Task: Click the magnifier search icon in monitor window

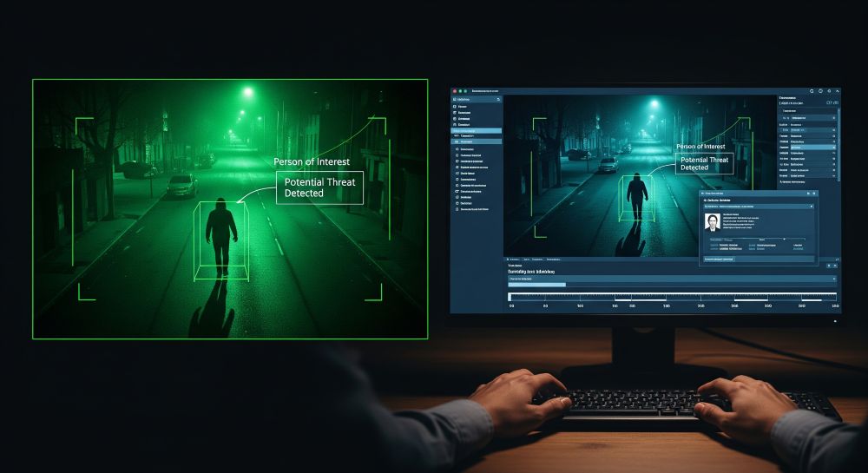Action: click(812, 91)
